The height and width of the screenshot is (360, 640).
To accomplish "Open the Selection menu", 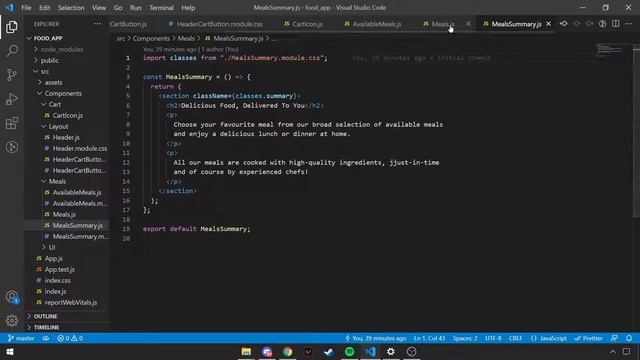I will pos(71,8).
